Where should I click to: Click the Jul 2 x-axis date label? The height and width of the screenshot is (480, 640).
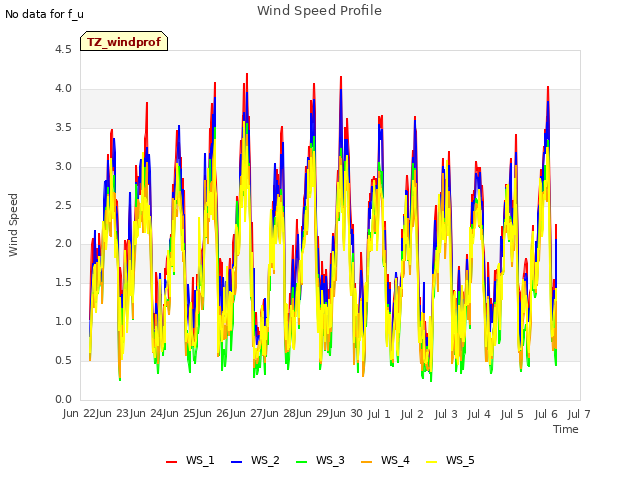tap(412, 414)
